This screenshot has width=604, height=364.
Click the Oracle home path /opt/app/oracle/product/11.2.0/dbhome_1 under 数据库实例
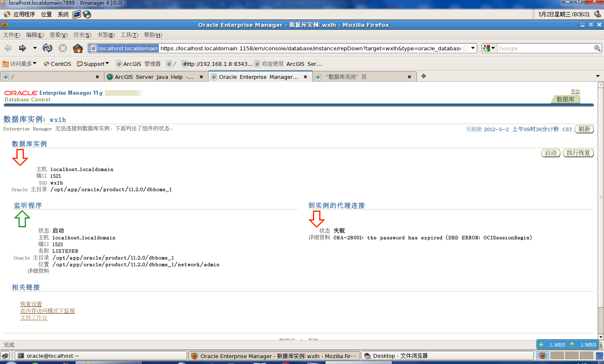[111, 190]
